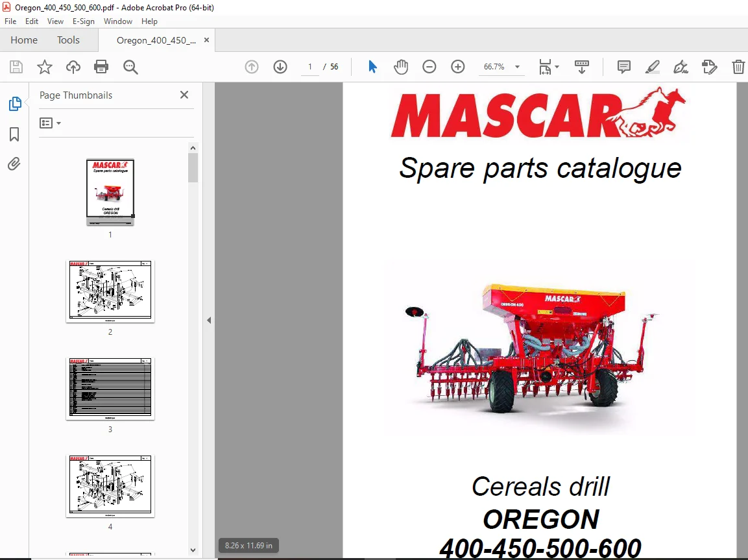Go to next page arrow
Image resolution: width=748 pixels, height=560 pixels.
point(280,67)
